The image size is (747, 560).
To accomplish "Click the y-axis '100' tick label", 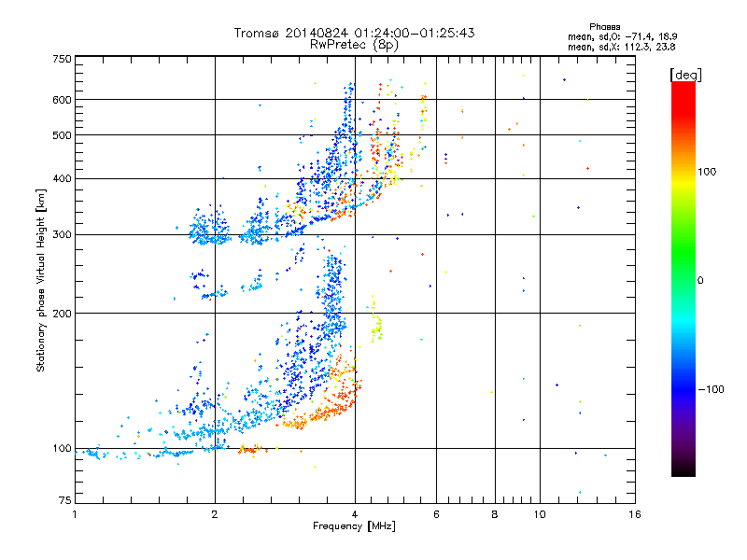I will coord(62,449).
